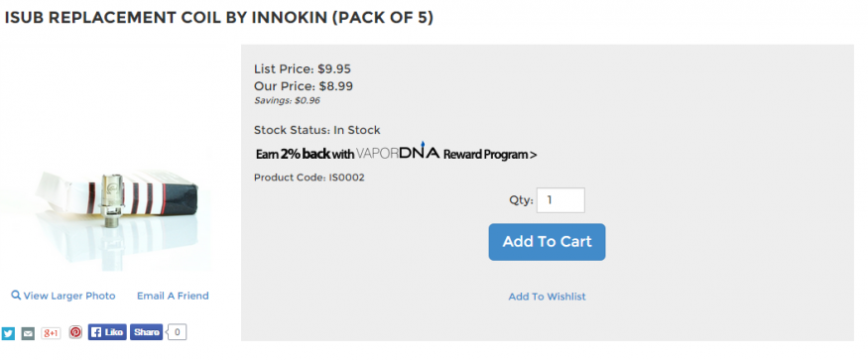
Task: Click the Facebook Share button
Action: (x=146, y=332)
